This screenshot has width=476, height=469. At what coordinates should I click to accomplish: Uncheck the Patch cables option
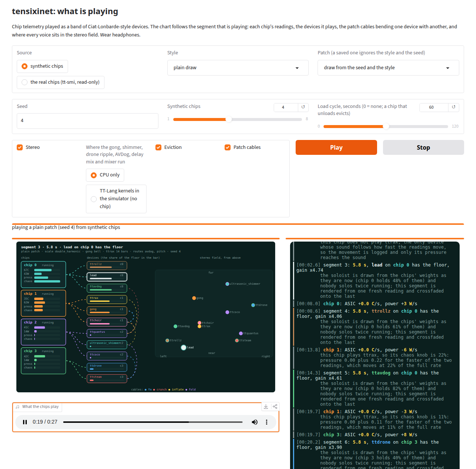228,147
